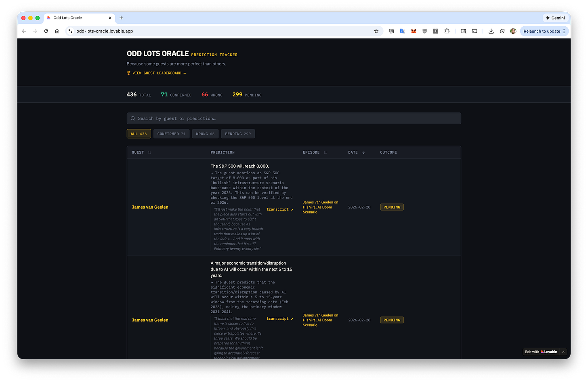Click the 66 Wrong stat
The height and width of the screenshot is (382, 588).
212,95
